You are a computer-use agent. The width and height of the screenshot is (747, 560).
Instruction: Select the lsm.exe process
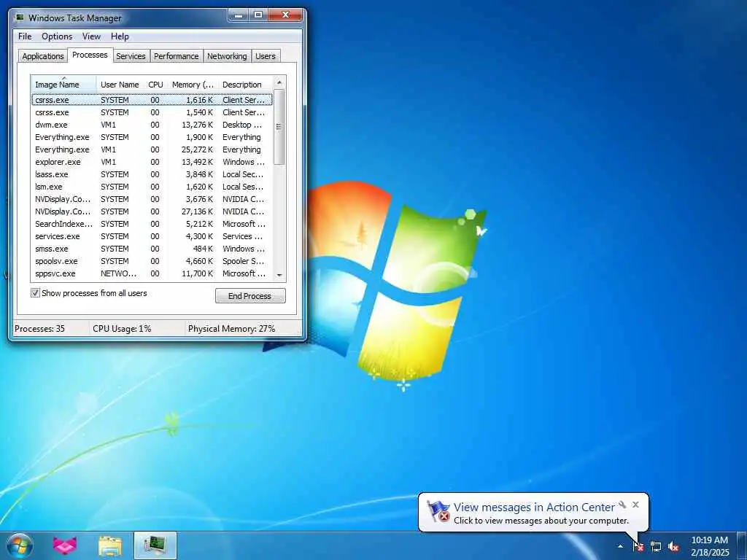[152, 187]
